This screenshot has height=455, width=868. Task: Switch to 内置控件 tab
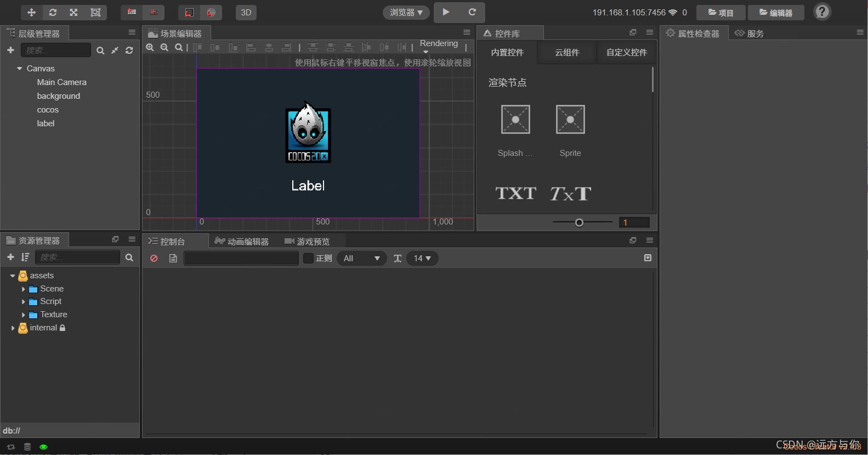[507, 53]
